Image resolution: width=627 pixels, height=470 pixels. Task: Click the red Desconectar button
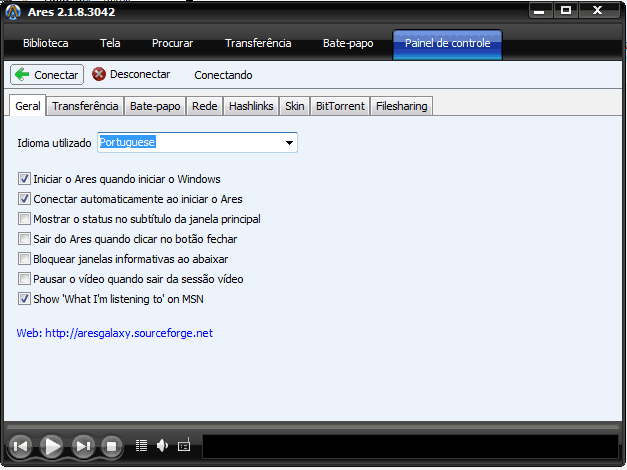(x=131, y=74)
